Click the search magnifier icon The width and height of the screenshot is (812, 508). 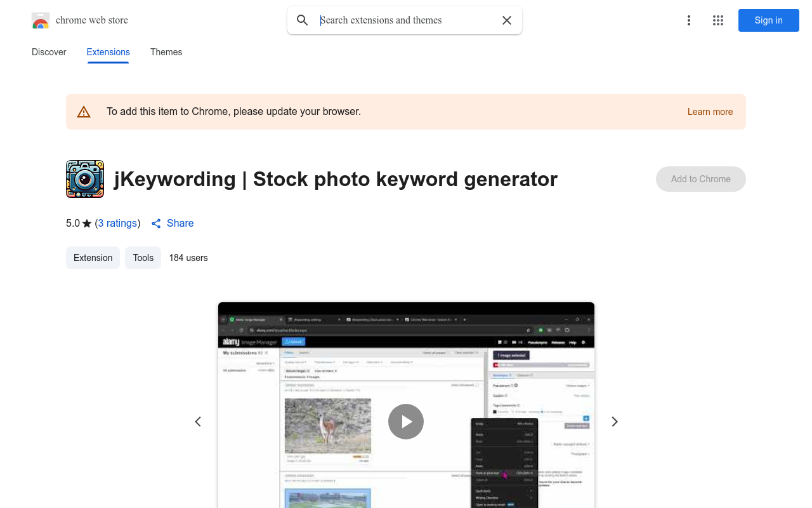[x=303, y=20]
